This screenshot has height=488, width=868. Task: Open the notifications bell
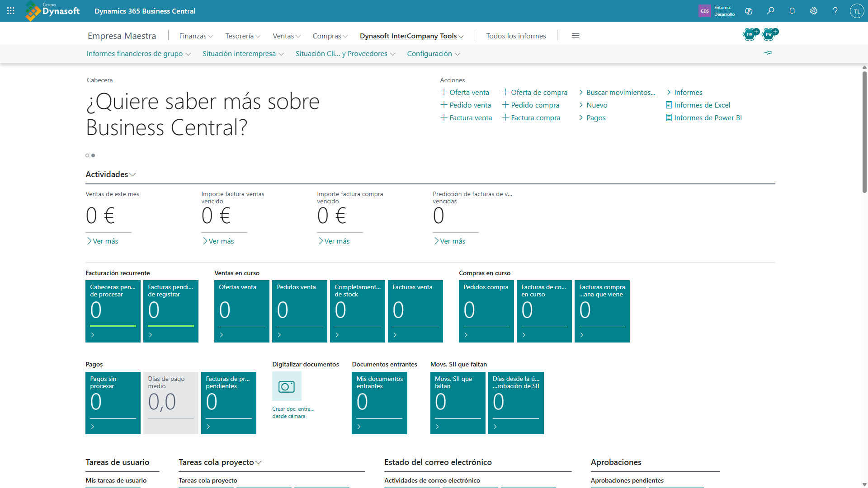[792, 11]
